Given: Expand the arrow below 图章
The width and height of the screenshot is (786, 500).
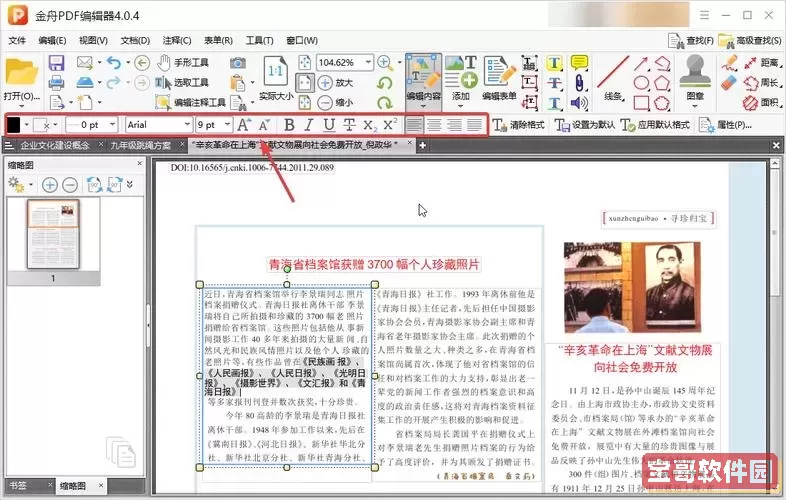Looking at the screenshot, I should point(695,106).
